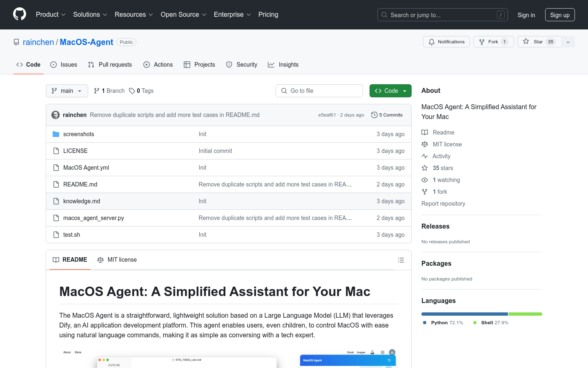
Task: Click the eye icon next to 1 watching
Action: coord(425,180)
